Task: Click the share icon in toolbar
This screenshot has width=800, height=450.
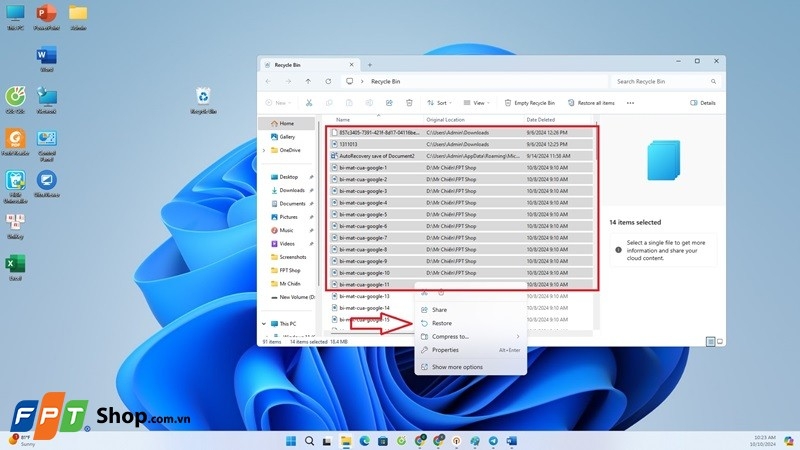Action: tap(389, 103)
